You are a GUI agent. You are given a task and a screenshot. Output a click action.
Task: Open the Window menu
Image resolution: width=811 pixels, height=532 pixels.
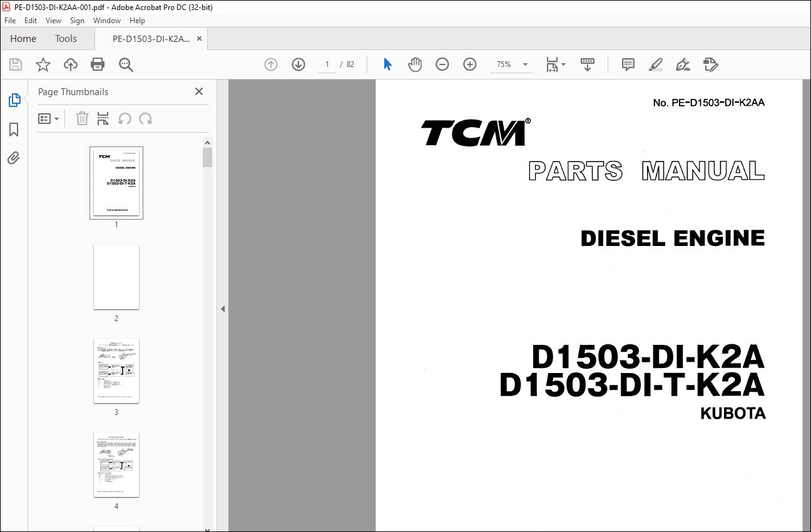[x=107, y=21]
